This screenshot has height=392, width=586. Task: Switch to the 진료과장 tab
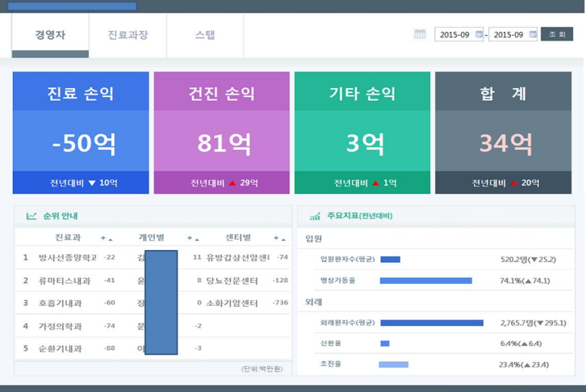click(128, 35)
